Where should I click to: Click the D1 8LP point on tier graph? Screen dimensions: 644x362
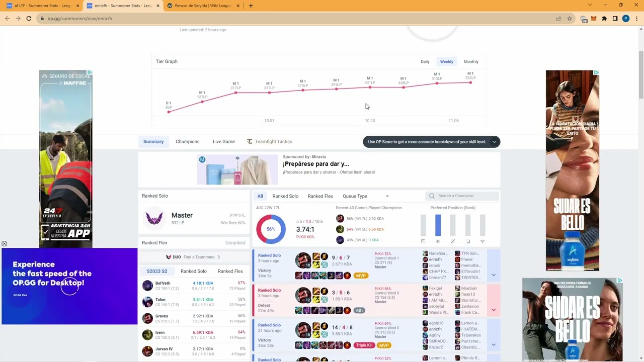[x=169, y=112]
